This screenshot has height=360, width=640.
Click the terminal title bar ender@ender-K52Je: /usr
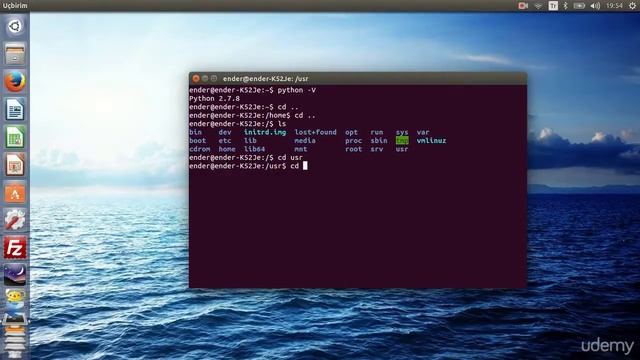pyautogui.click(x=266, y=79)
